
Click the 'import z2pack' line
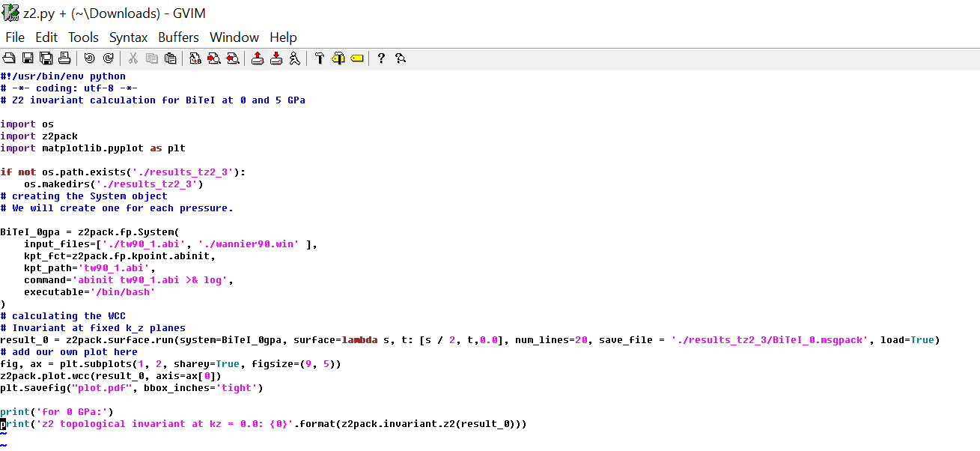pyautogui.click(x=39, y=136)
